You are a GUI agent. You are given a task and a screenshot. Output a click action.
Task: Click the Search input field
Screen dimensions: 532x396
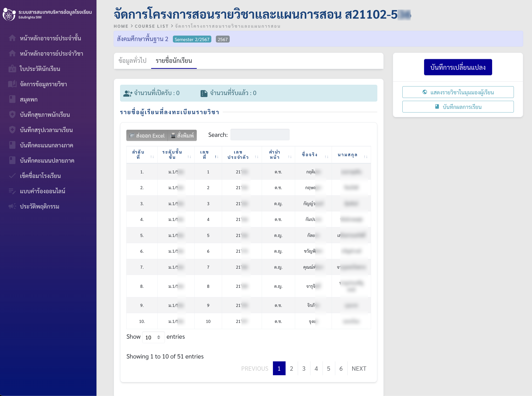point(260,135)
